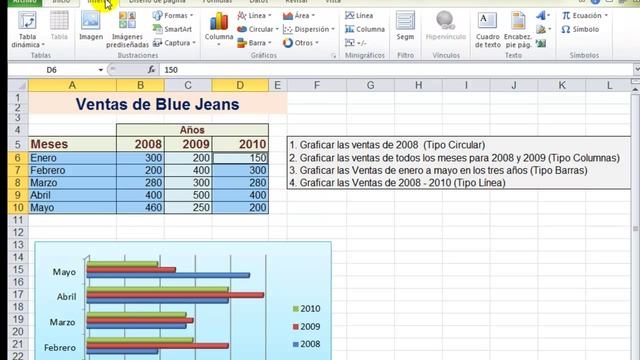
Task: Select column D header
Action: 240,85
